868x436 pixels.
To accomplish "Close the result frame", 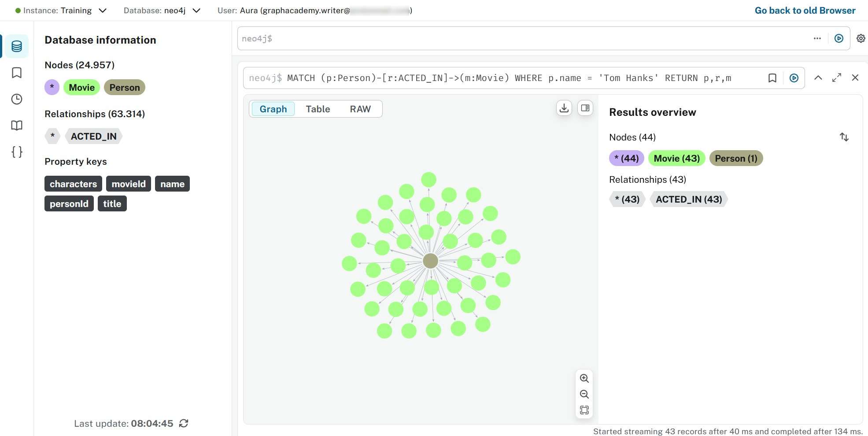I will tap(855, 78).
